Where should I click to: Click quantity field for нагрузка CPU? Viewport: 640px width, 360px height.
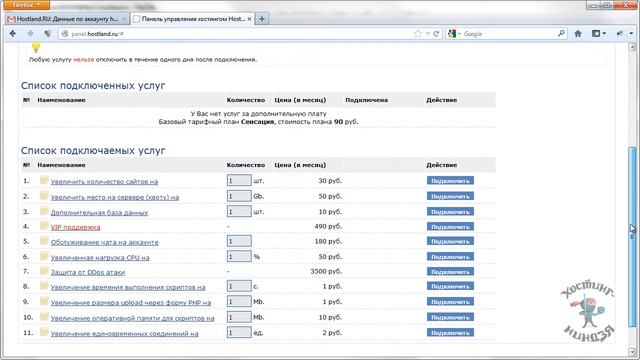tap(239, 257)
